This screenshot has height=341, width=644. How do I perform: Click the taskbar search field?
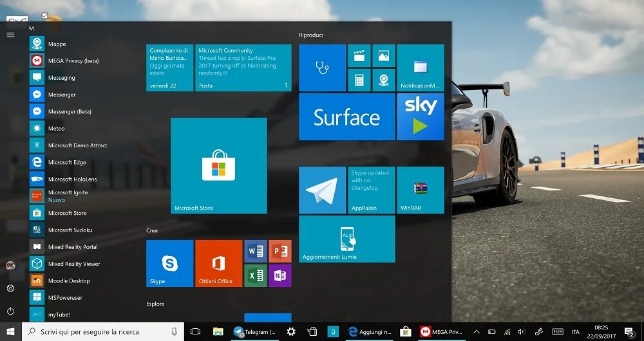[x=103, y=331]
